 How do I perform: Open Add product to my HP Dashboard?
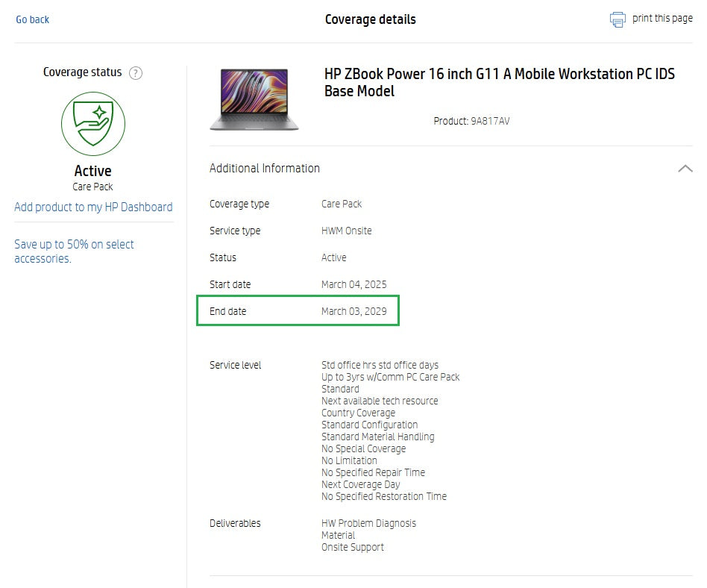[x=93, y=207]
